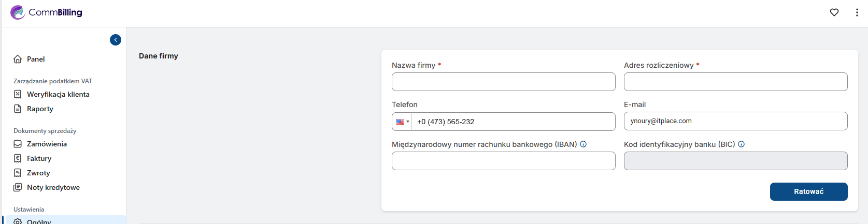Open the Ogólny settings menu item
The image size is (868, 224).
(39, 221)
